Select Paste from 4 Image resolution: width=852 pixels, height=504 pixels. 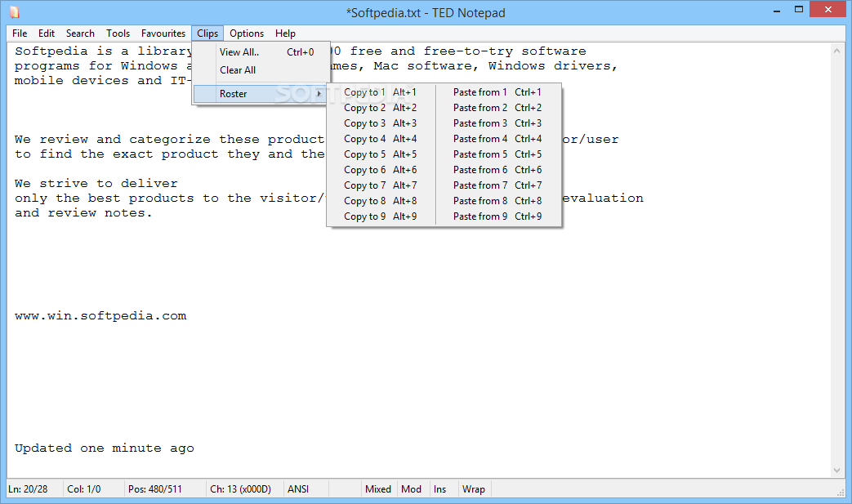point(497,139)
